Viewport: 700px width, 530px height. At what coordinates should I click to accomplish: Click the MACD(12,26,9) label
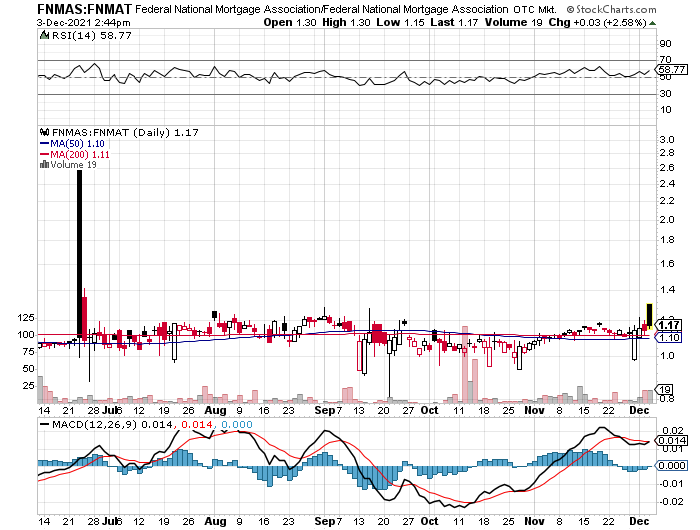click(95, 425)
